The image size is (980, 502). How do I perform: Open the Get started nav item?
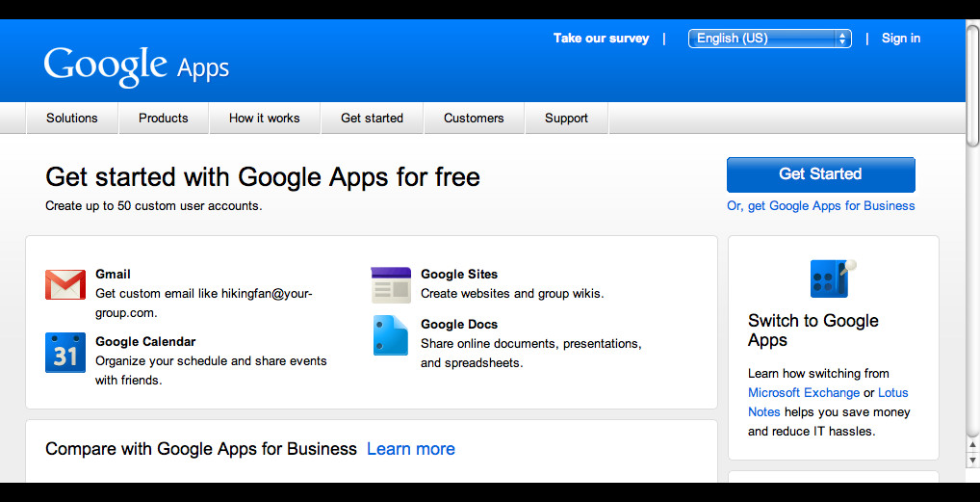(x=372, y=119)
